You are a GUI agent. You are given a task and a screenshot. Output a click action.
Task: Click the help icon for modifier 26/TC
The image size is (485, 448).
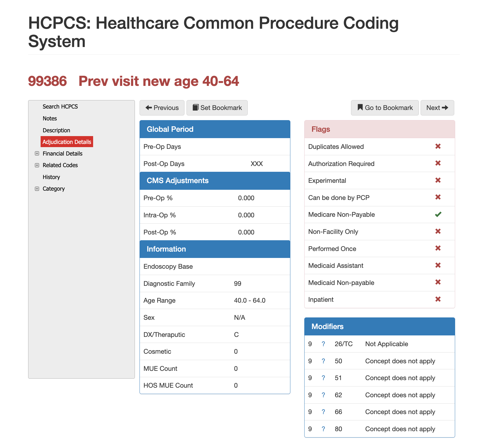tap(323, 344)
